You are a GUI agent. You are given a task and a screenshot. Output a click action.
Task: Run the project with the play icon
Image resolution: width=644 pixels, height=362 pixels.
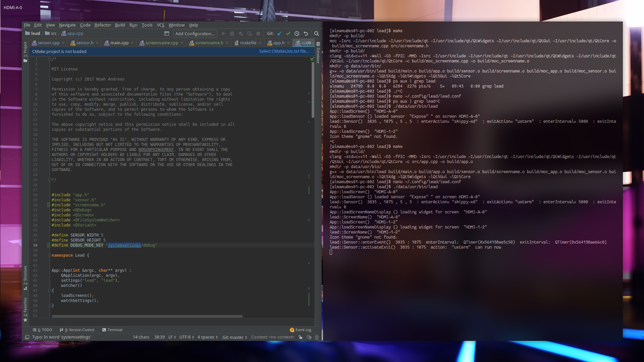tap(223, 34)
